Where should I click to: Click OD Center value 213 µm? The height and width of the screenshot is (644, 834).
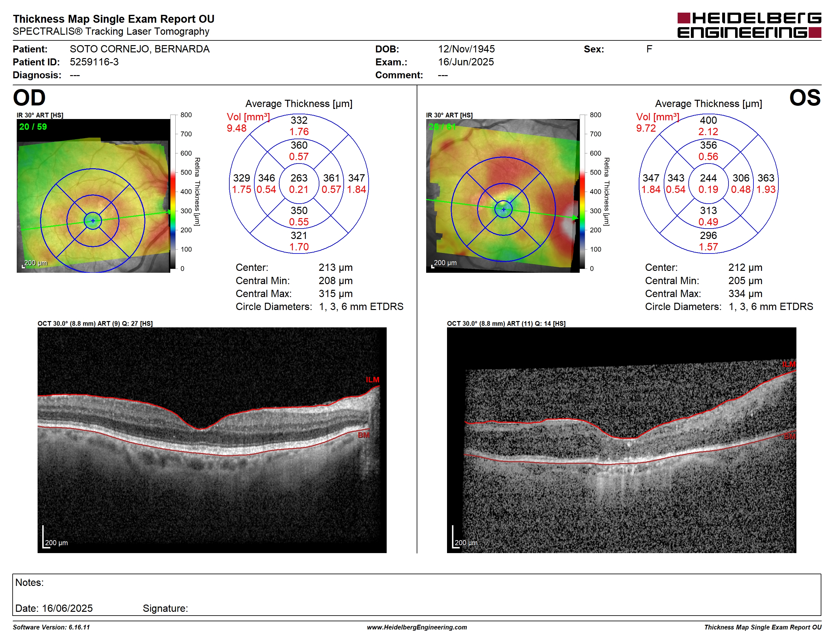click(x=336, y=267)
